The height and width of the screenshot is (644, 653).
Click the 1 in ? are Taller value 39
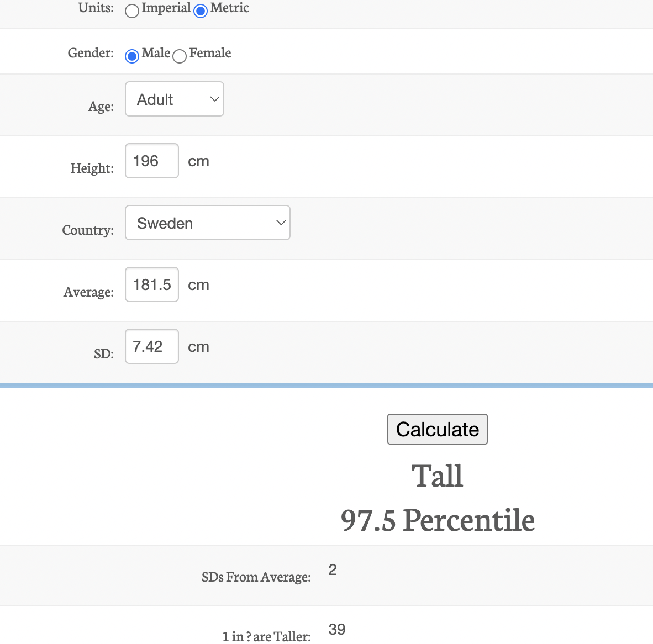coord(337,629)
